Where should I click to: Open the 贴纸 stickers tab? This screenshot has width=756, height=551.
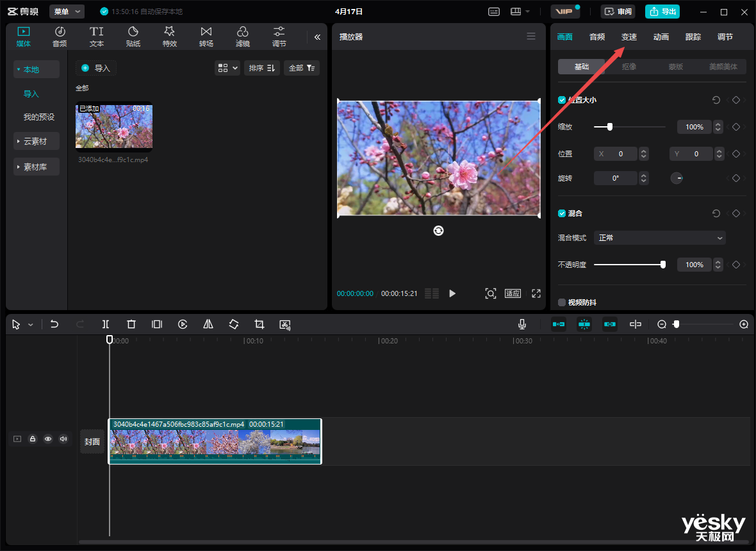(x=133, y=37)
